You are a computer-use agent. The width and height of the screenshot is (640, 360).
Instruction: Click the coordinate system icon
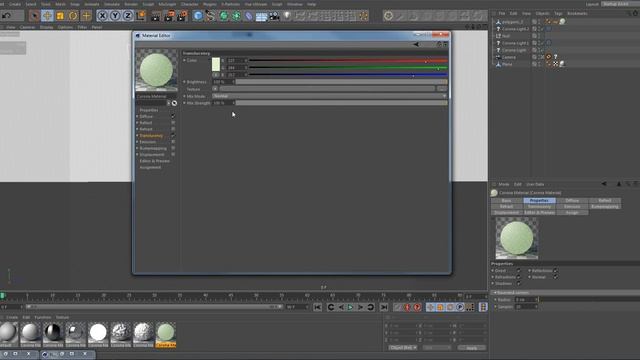click(141, 16)
